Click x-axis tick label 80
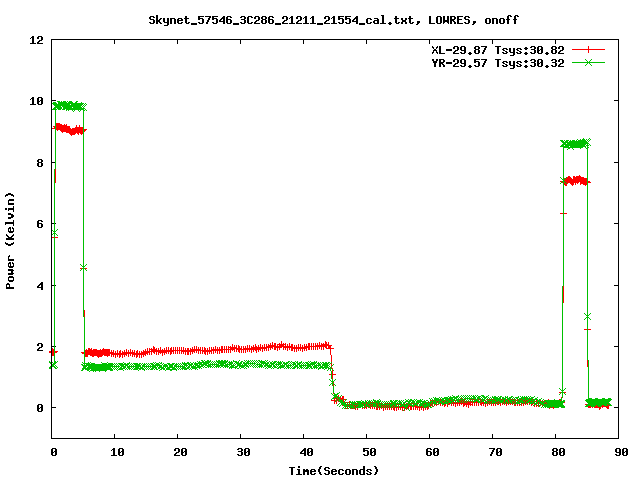The height and width of the screenshot is (480, 640). click(558, 452)
